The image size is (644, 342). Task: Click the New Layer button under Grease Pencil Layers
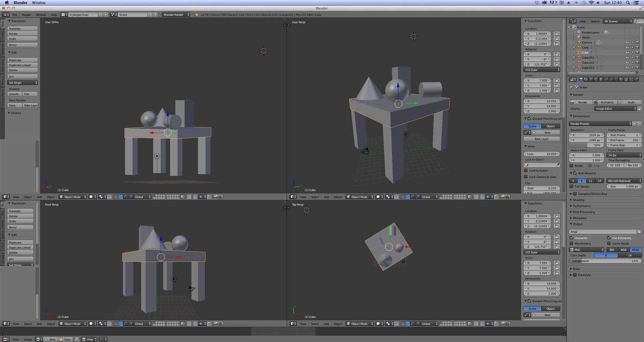[542, 139]
